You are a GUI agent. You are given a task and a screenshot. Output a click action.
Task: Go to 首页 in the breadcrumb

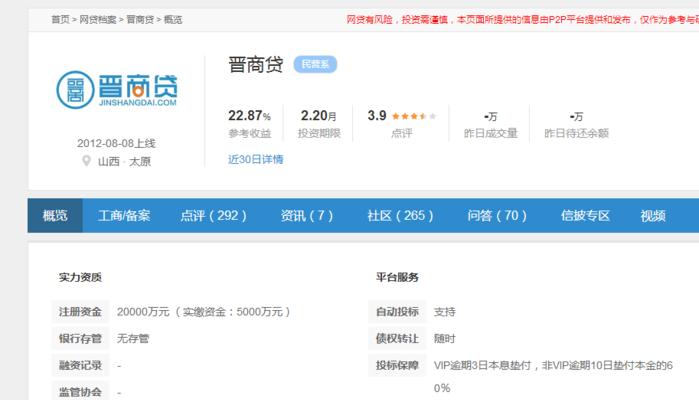pyautogui.click(x=60, y=20)
